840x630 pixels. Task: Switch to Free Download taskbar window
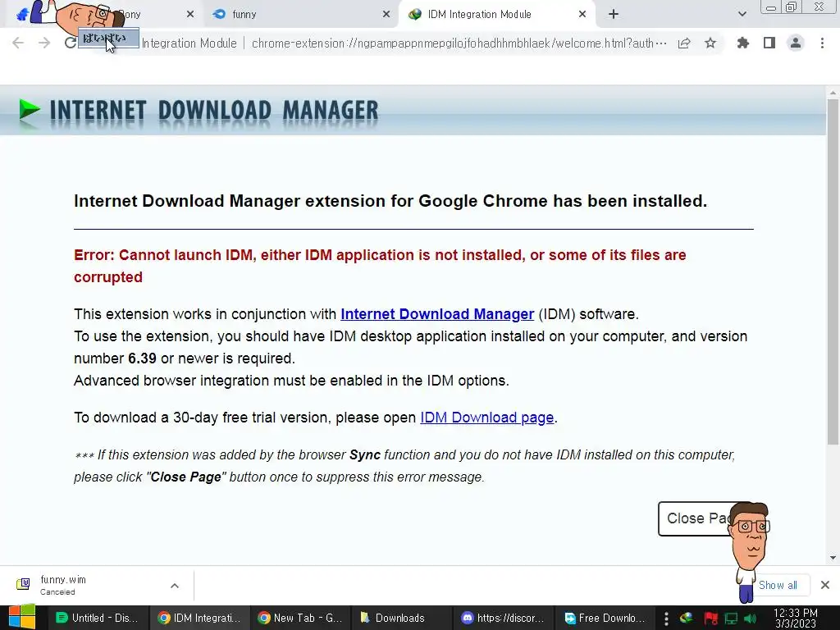[x=605, y=618]
